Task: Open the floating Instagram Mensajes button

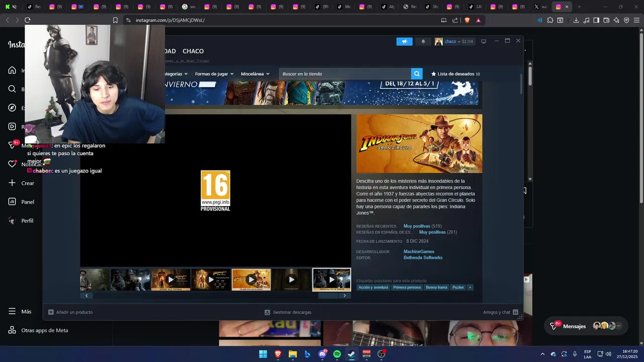Action: [x=586, y=326]
